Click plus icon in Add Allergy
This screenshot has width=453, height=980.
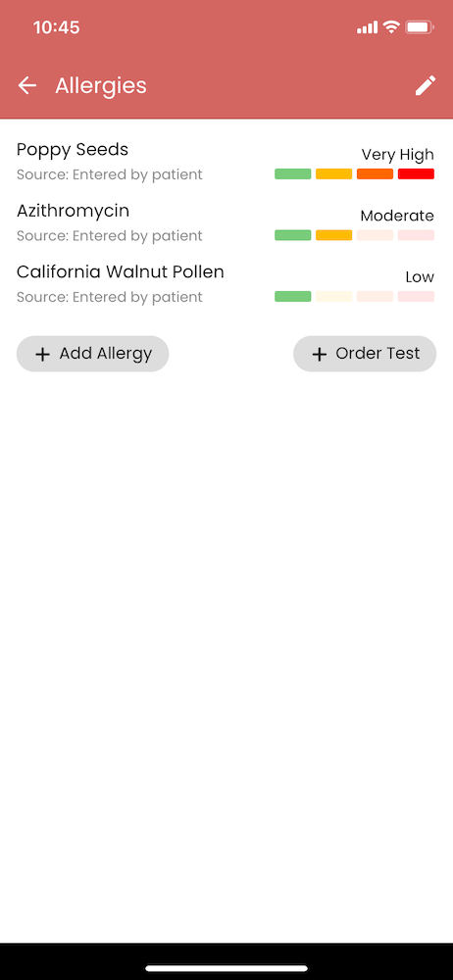click(42, 355)
